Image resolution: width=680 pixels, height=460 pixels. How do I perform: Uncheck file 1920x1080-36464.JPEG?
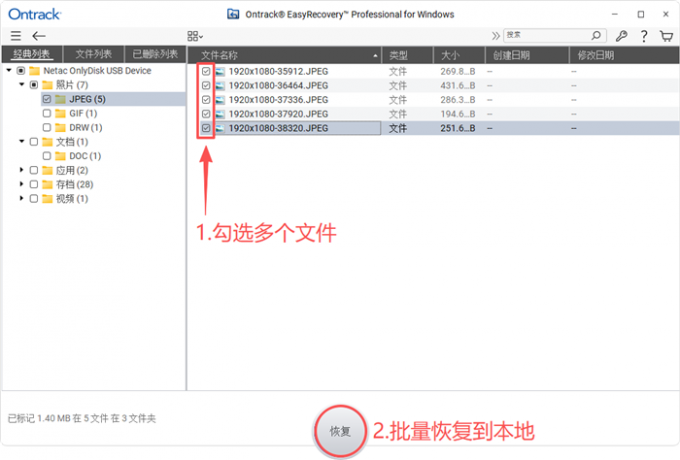coord(206,85)
